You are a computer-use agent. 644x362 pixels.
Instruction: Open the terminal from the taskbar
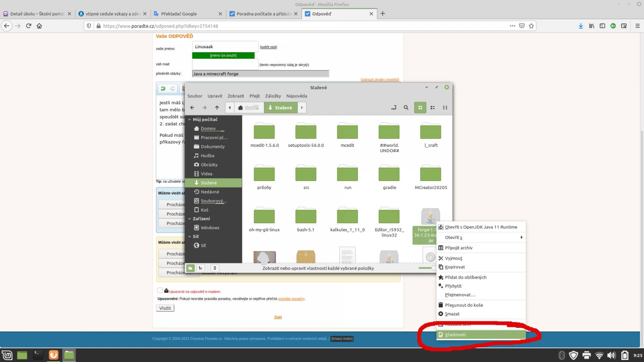(38, 355)
